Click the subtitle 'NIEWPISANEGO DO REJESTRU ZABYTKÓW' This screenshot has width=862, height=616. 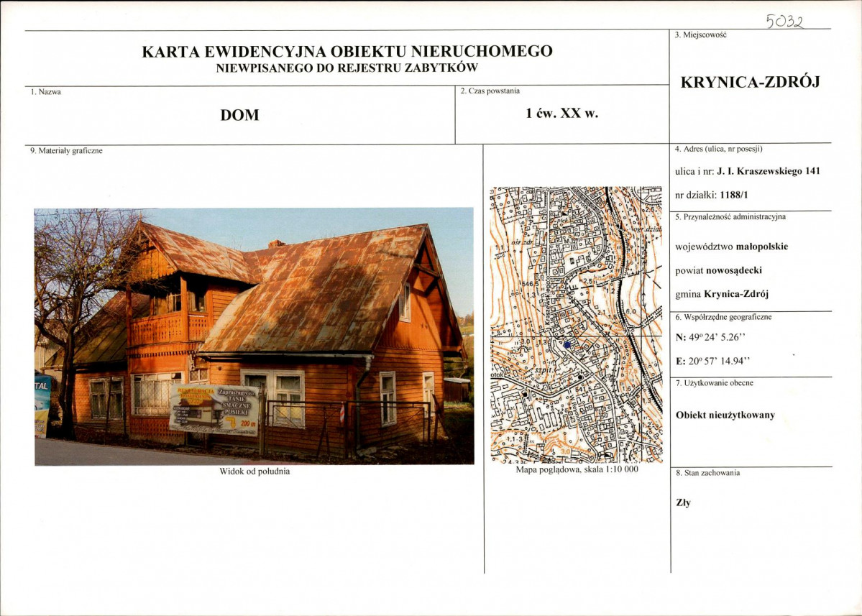(x=347, y=68)
